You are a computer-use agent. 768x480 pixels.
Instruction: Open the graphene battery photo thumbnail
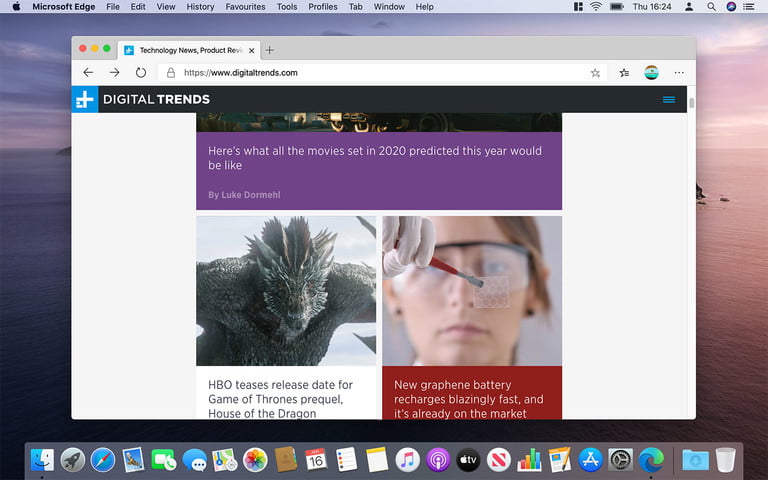472,291
